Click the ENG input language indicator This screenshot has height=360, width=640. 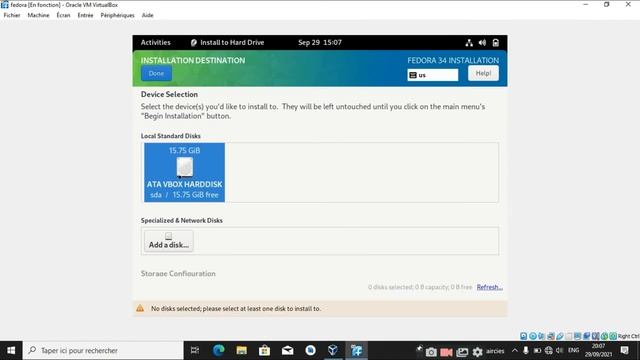[573, 351]
